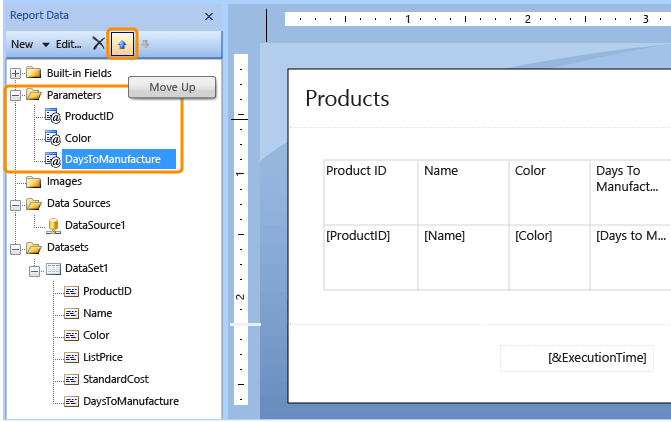Click the vertical ruler beside the report
Viewport: 671px width, 422px height.
pos(241,229)
